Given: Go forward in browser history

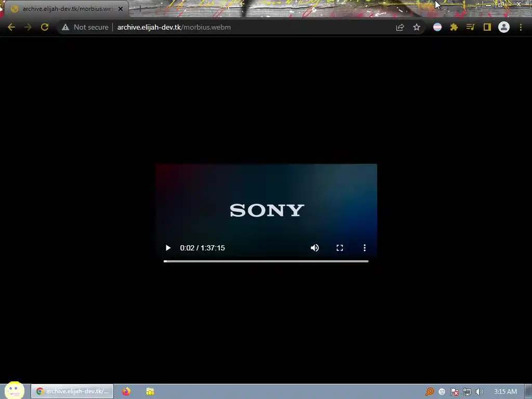Looking at the screenshot, I should click(28, 27).
